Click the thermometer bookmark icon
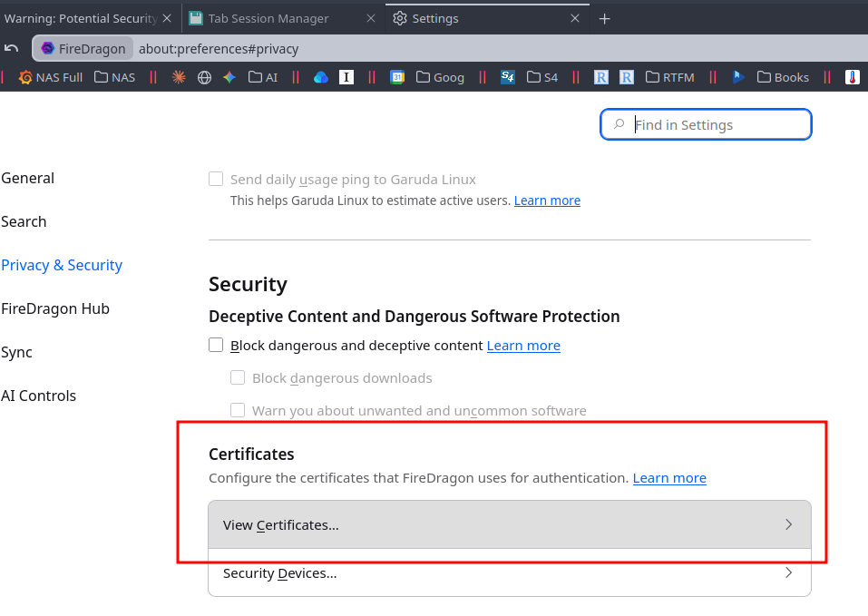 [x=852, y=77]
